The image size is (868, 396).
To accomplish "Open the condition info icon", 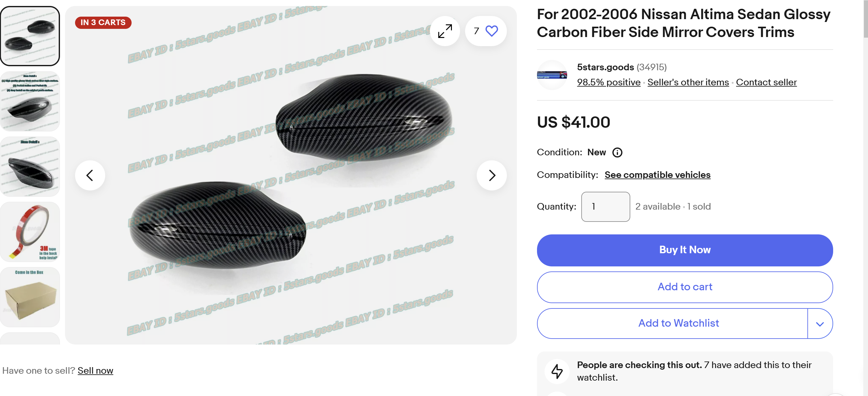I will [x=617, y=153].
